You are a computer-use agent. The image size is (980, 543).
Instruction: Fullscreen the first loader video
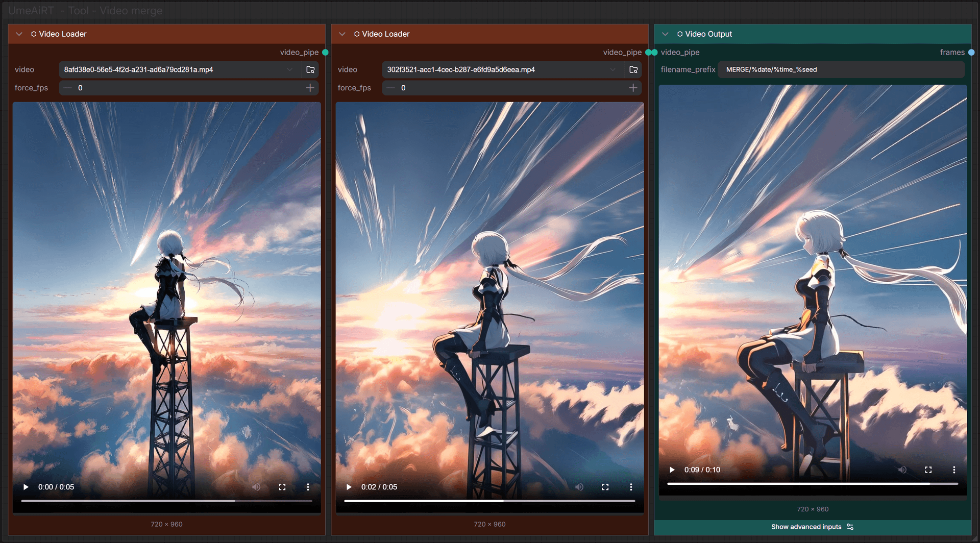click(282, 487)
